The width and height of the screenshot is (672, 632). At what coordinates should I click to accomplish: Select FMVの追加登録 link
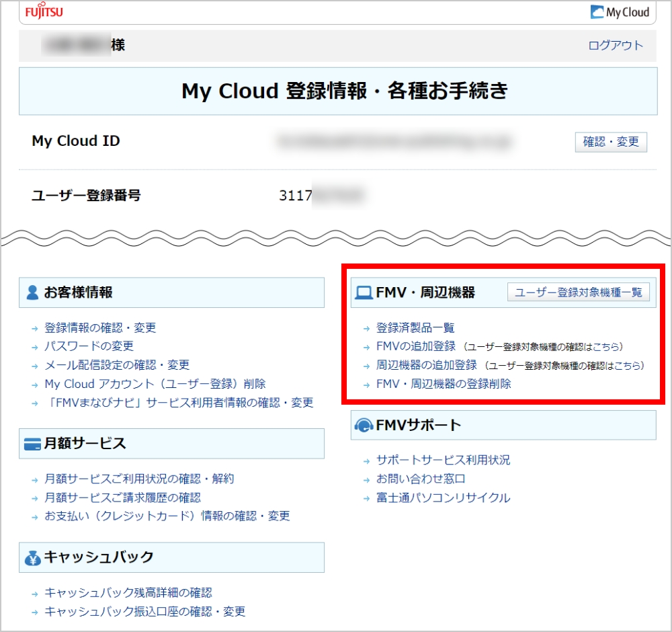[416, 346]
